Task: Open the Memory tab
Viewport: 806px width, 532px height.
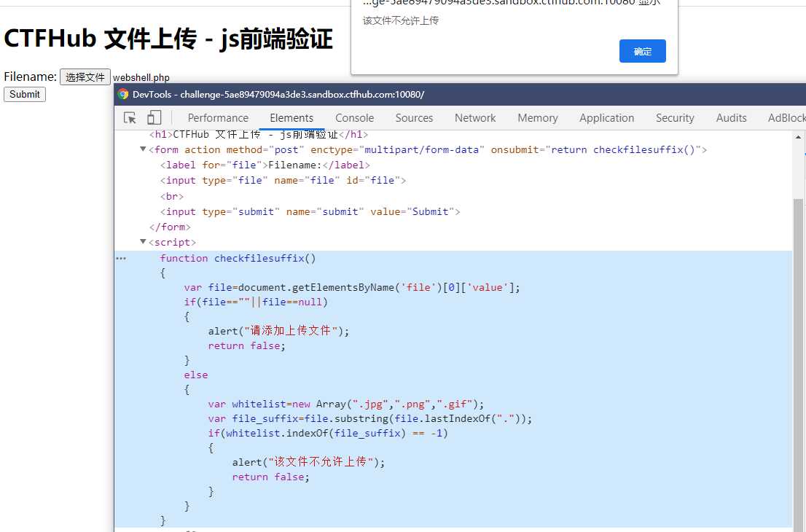Action: pyautogui.click(x=538, y=118)
